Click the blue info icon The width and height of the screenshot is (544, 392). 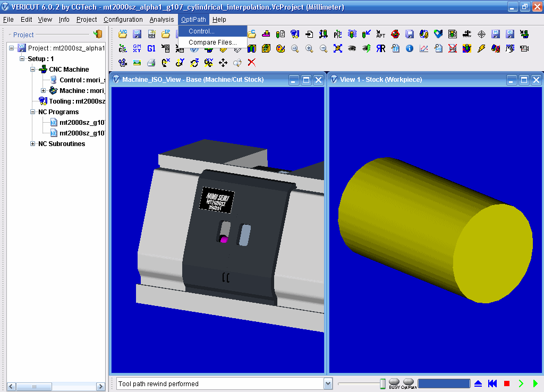[x=410, y=48]
